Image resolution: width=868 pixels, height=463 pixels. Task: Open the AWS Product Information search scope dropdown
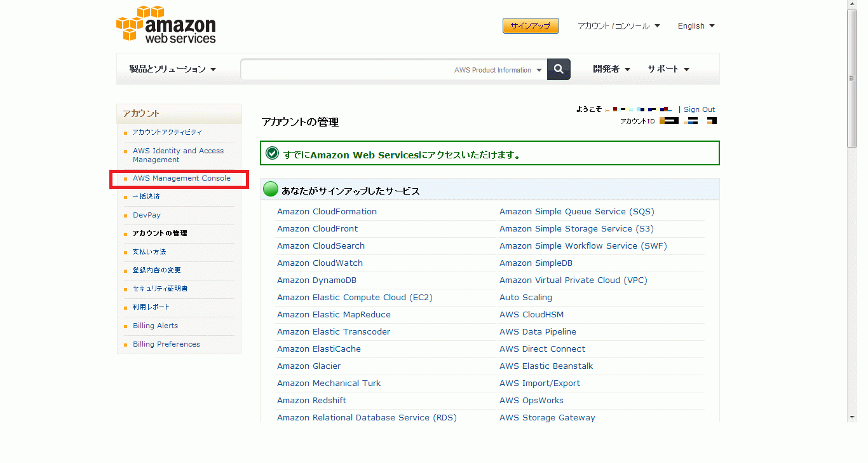click(x=498, y=70)
